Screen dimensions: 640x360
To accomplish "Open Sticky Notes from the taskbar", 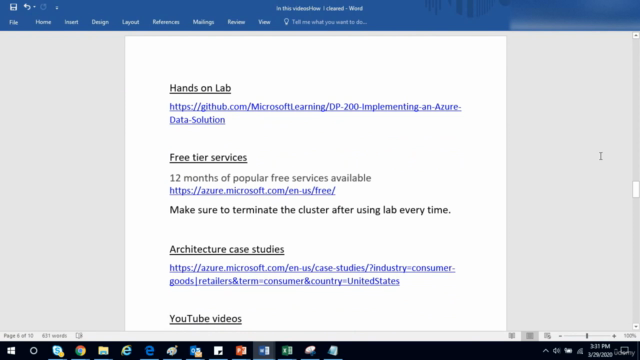I will [218, 351].
